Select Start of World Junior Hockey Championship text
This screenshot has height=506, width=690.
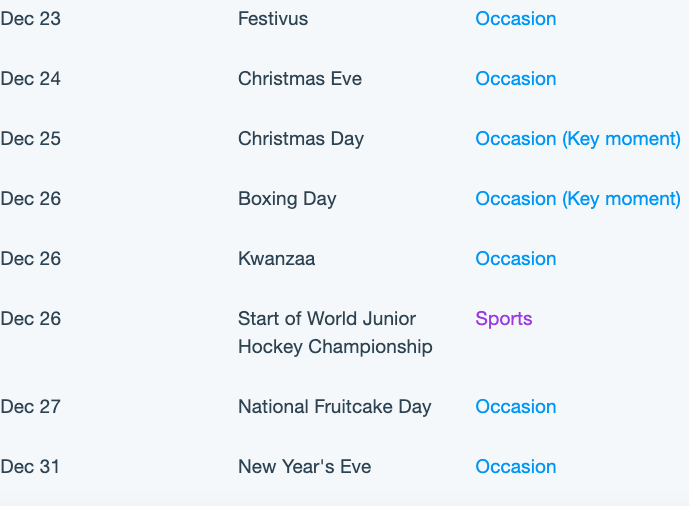point(335,333)
